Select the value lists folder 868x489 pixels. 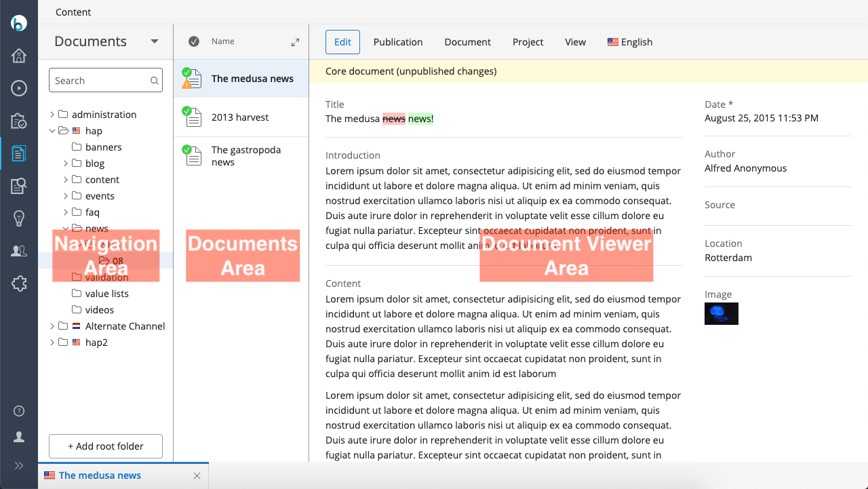(107, 294)
